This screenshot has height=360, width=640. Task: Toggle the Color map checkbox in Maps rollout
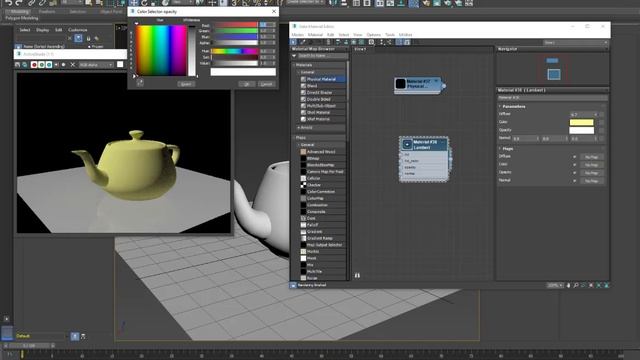575,164
